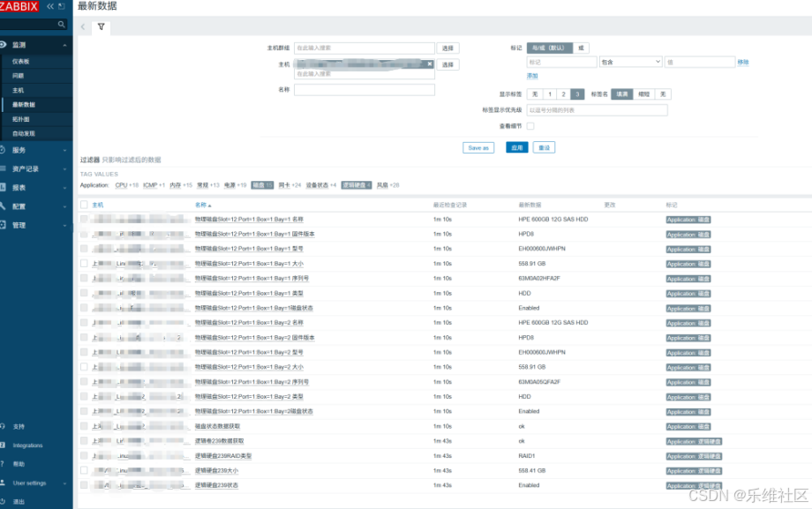The width and height of the screenshot is (812, 509).
Task: Switch to the filter funnel tab
Action: [101, 27]
